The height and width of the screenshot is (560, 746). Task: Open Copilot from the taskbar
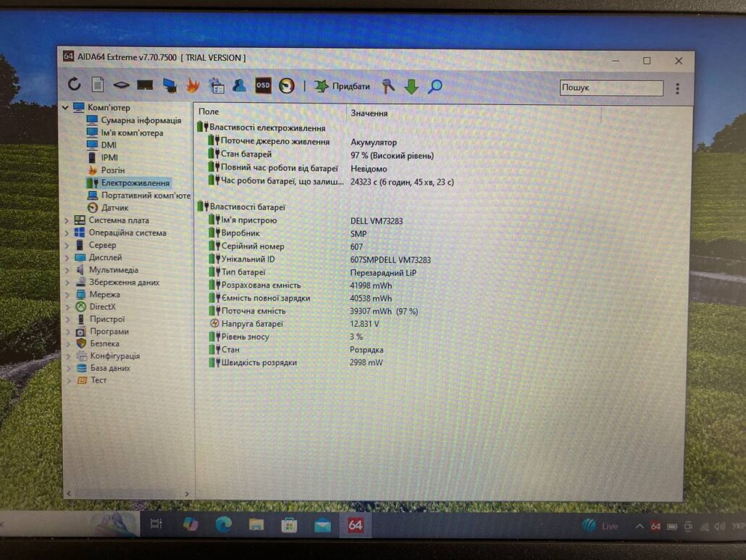coord(190,525)
